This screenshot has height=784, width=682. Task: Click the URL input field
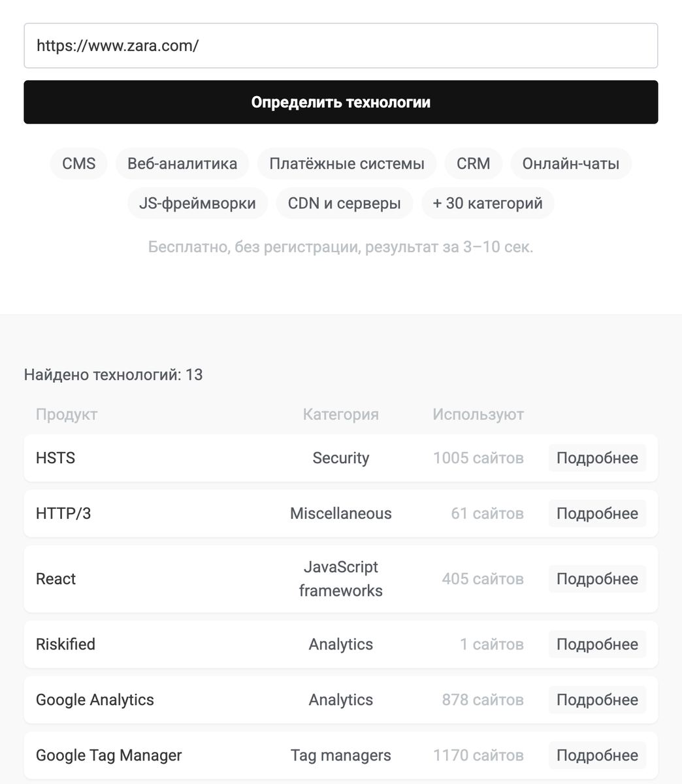340,46
